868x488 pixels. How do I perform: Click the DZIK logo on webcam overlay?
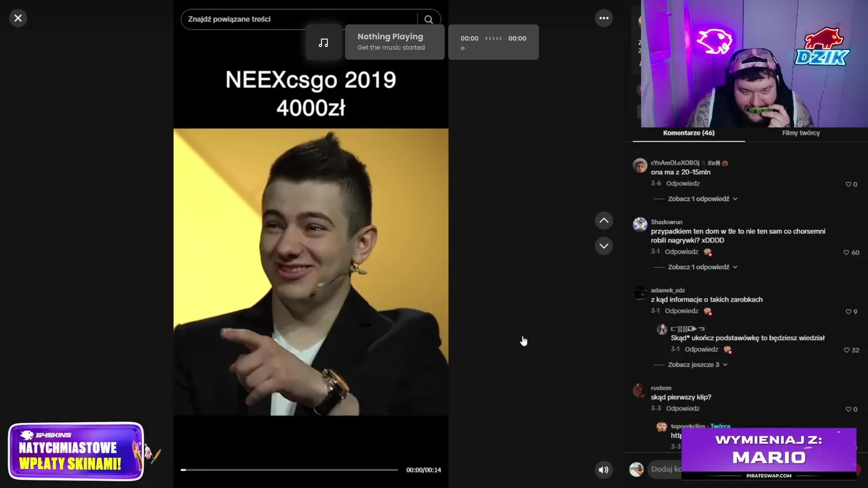tap(823, 47)
